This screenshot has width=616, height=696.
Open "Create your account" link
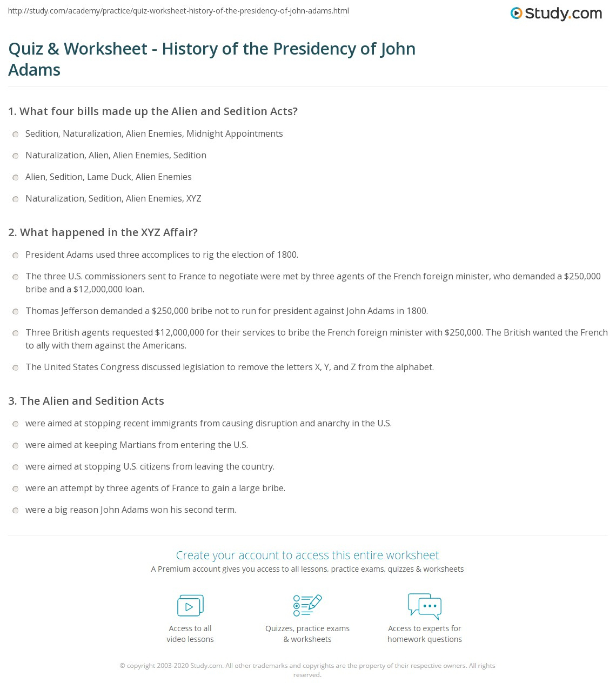pyautogui.click(x=307, y=555)
